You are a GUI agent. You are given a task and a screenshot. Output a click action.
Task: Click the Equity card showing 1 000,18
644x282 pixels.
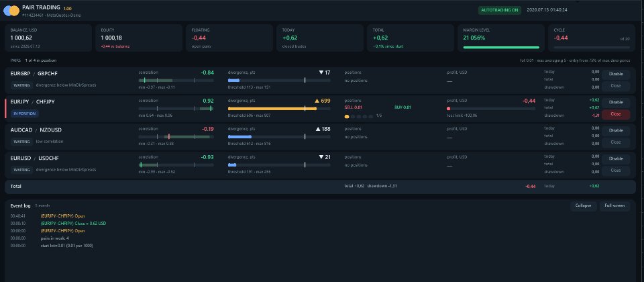coord(139,38)
